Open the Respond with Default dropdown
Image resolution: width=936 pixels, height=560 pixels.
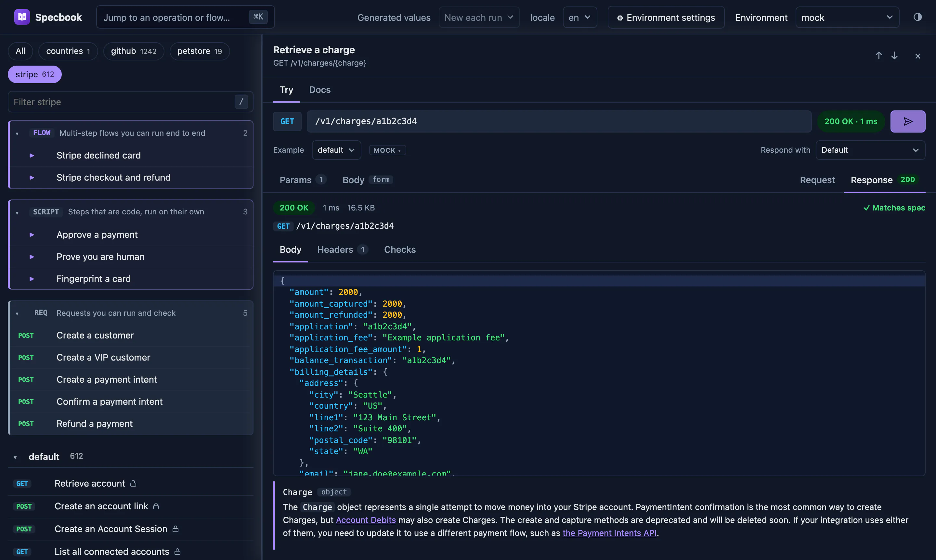click(870, 150)
